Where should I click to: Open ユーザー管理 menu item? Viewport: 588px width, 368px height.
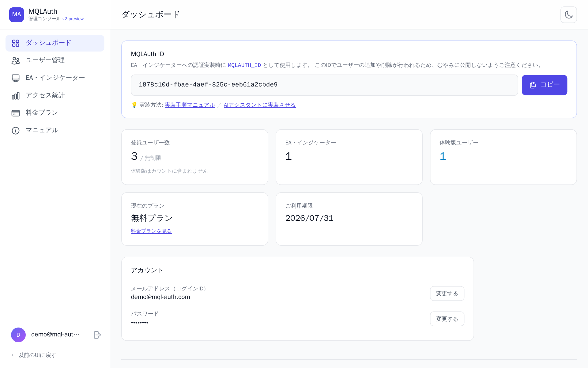55,61
